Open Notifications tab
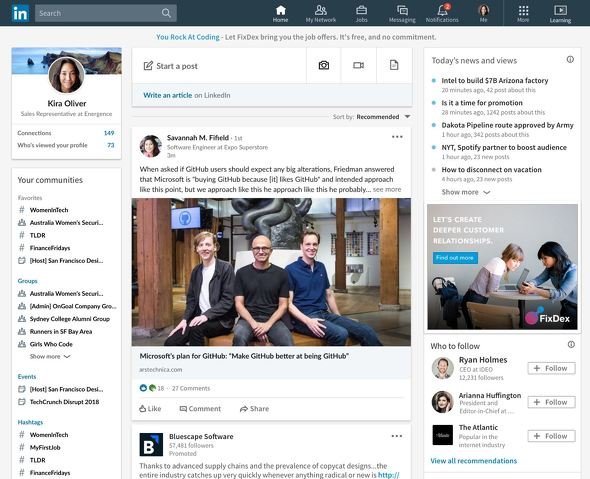Viewport: 590px width, 479px height. 442,14
